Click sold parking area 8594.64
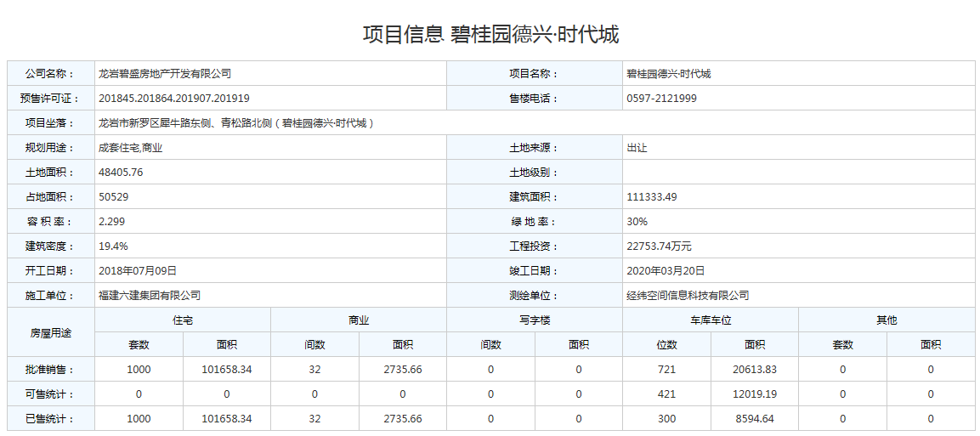 click(x=755, y=418)
